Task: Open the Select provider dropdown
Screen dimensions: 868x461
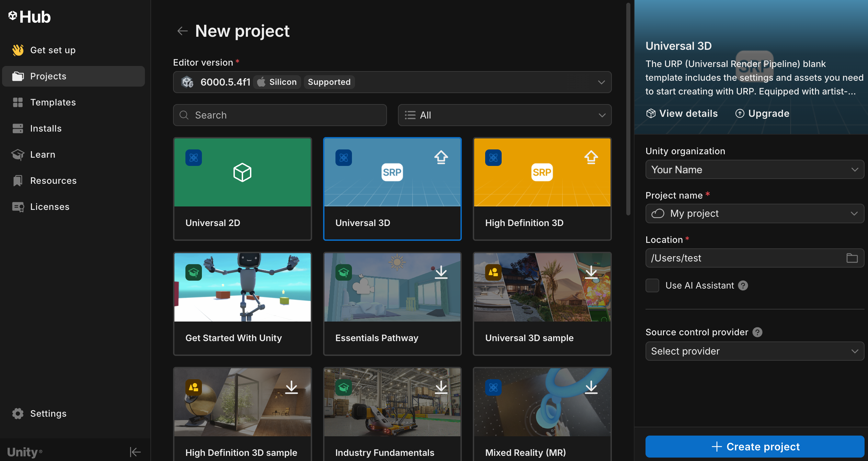Action: point(755,351)
